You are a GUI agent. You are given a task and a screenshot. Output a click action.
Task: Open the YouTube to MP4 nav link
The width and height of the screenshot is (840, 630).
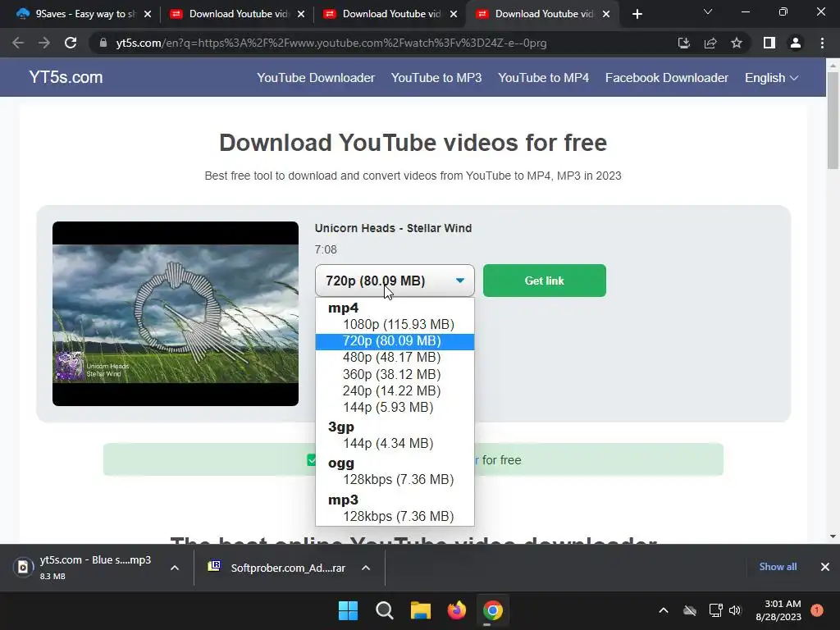tap(543, 78)
